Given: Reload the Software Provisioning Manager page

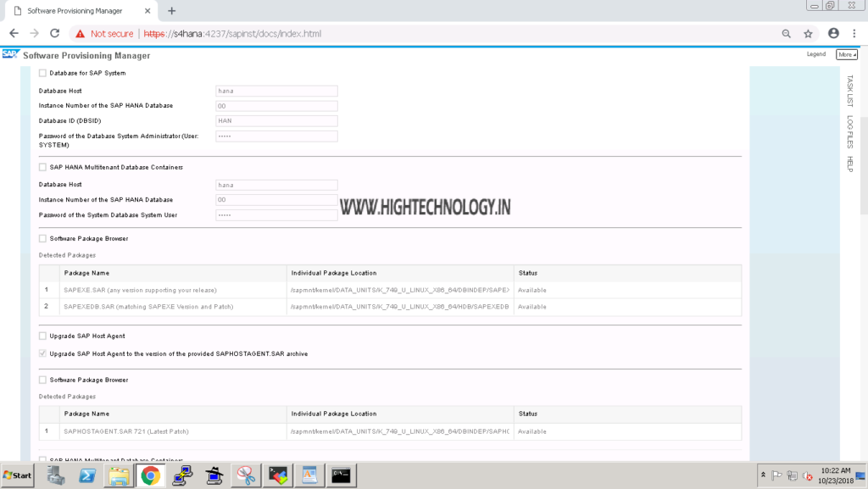Looking at the screenshot, I should (x=55, y=33).
